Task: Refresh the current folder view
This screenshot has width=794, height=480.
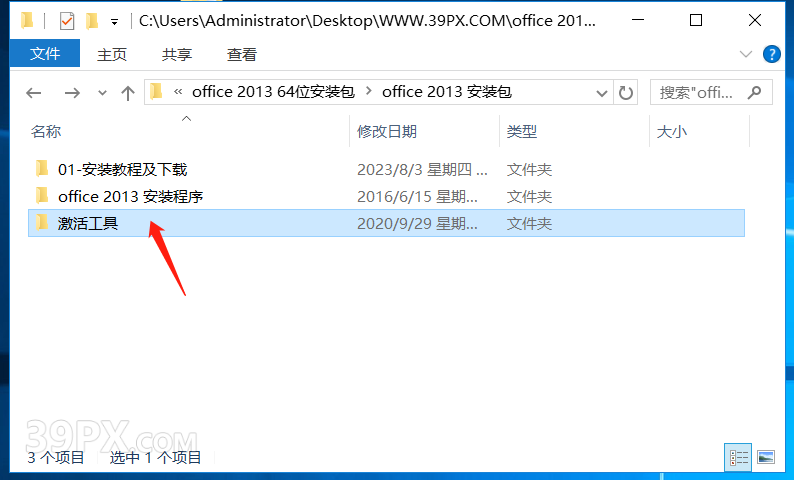Action: [626, 93]
